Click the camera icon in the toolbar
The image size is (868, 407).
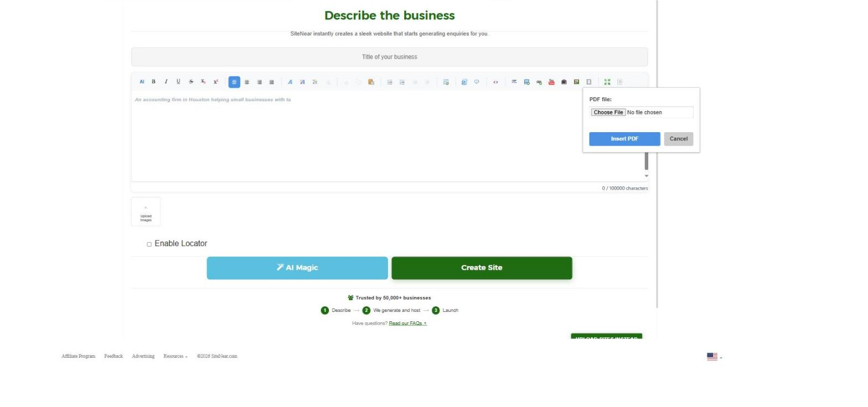tap(564, 82)
